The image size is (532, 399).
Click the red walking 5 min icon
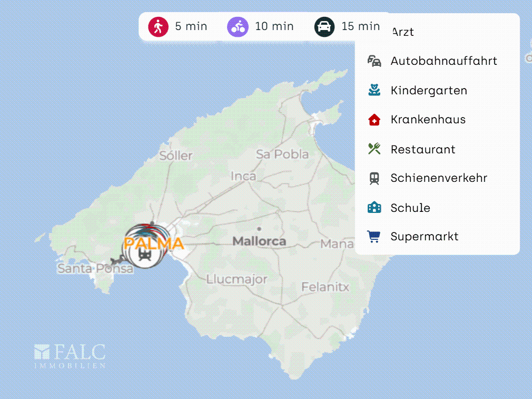point(158,26)
